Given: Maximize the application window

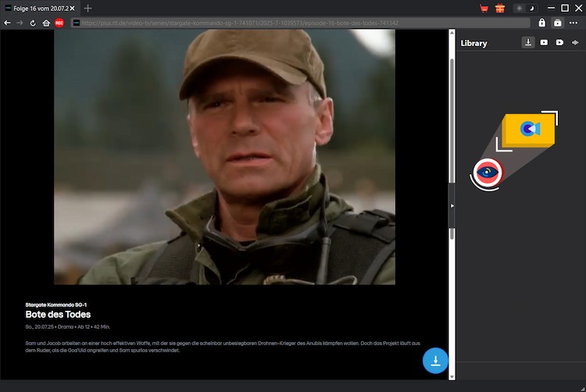Looking at the screenshot, I should tap(565, 9).
